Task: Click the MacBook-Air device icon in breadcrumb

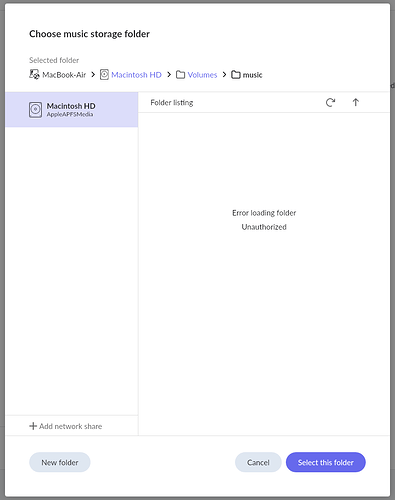Action: coord(34,74)
